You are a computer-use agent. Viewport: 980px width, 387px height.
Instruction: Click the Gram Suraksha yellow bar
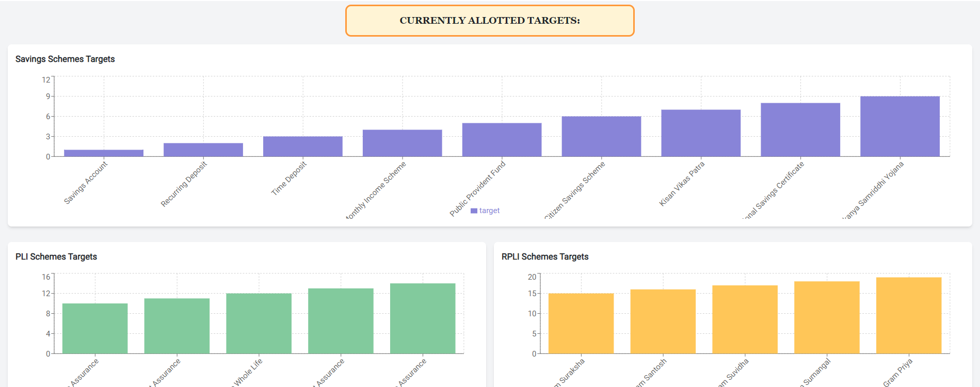point(581,324)
